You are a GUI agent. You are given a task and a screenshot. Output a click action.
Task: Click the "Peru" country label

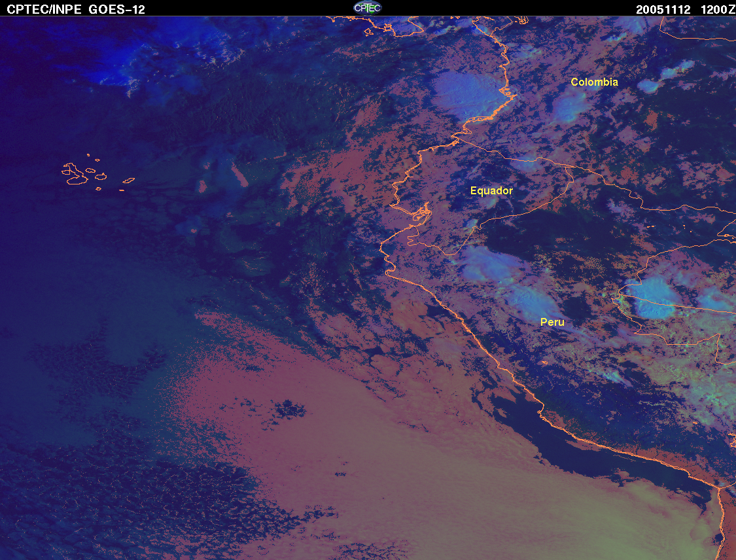(552, 322)
